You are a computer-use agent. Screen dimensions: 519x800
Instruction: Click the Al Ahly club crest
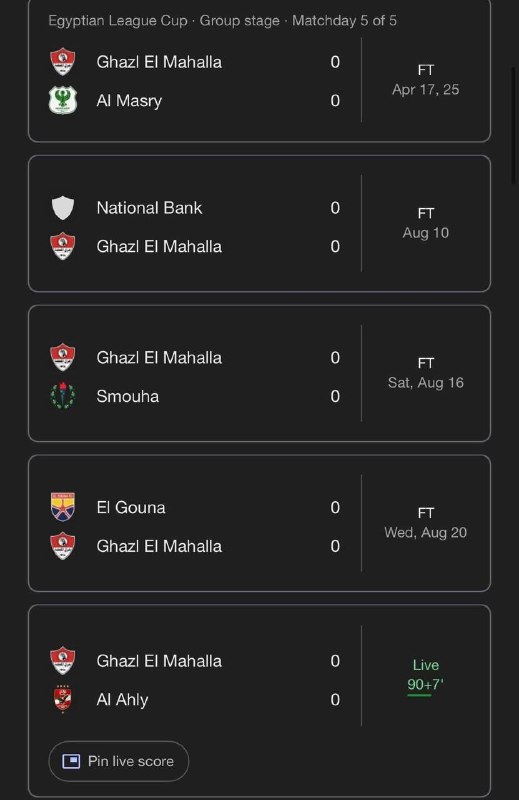coord(63,699)
